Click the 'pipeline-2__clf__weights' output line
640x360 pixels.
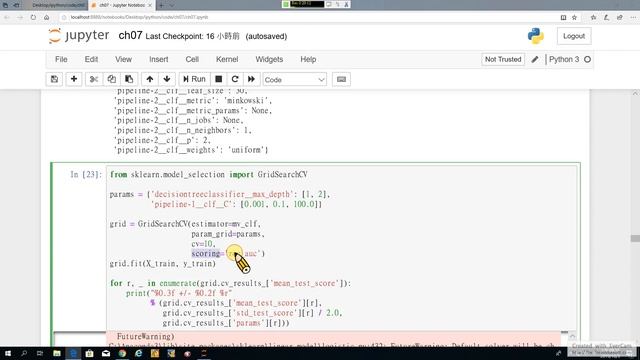[x=191, y=150]
